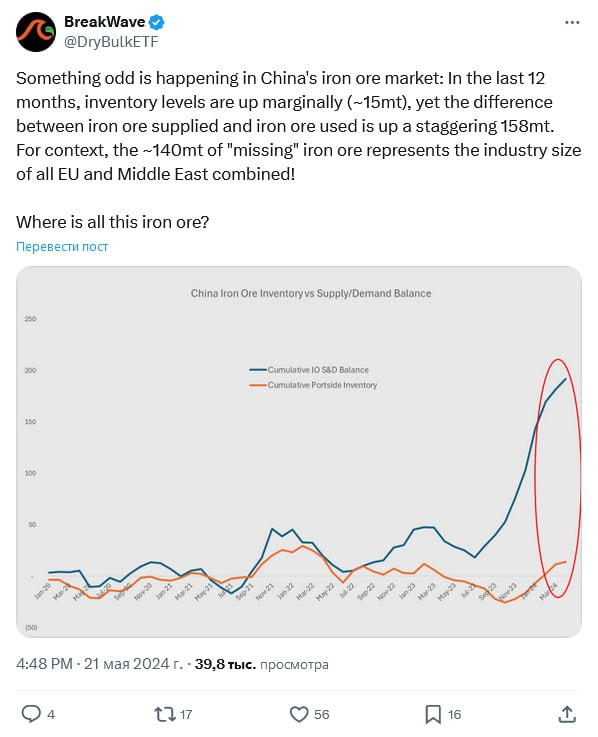Share the post via upload arrow icon
The height and width of the screenshot is (737, 598).
point(567,714)
